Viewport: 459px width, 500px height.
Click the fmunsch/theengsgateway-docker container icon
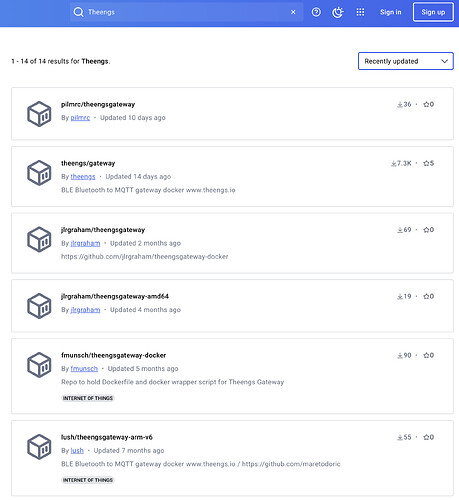click(39, 365)
